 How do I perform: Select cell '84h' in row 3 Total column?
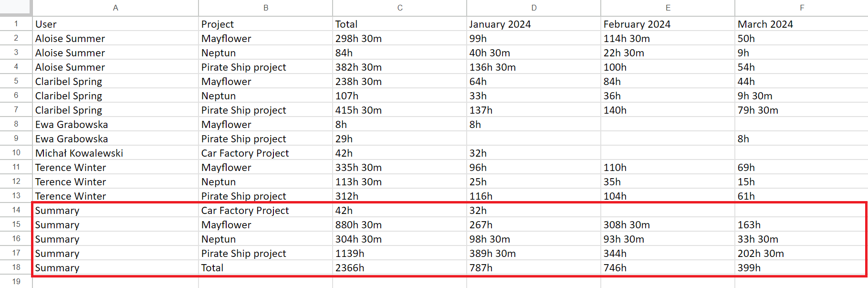400,53
